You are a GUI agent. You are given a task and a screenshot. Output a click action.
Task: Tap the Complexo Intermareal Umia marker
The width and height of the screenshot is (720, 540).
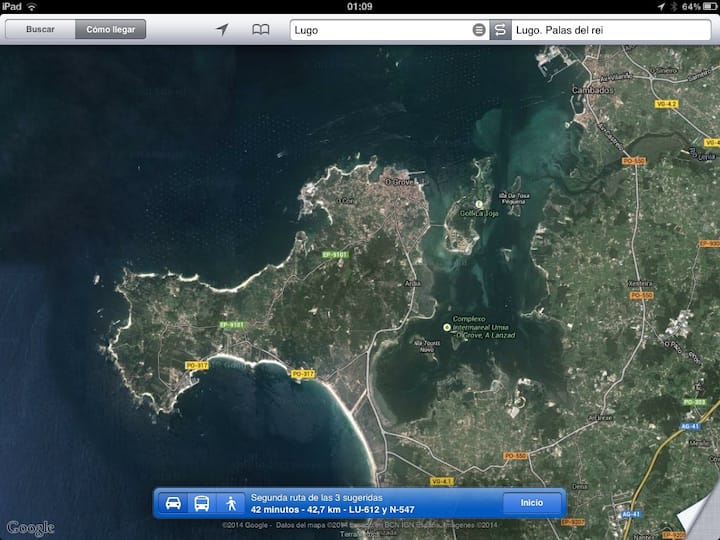447,327
